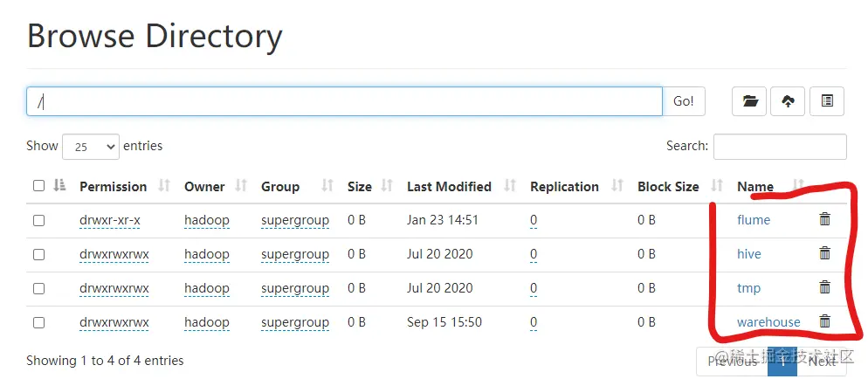
Task: Click drwxr-xr-x permission of flume
Action: click(110, 220)
